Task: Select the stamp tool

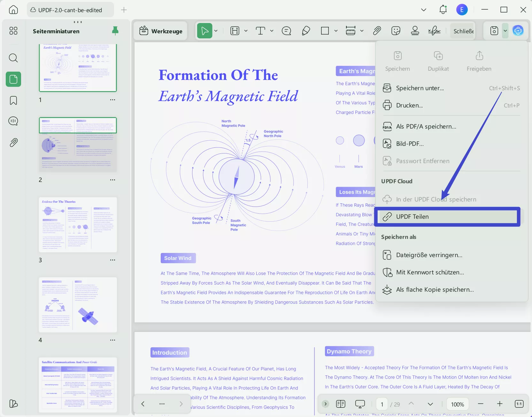Action: click(x=415, y=31)
